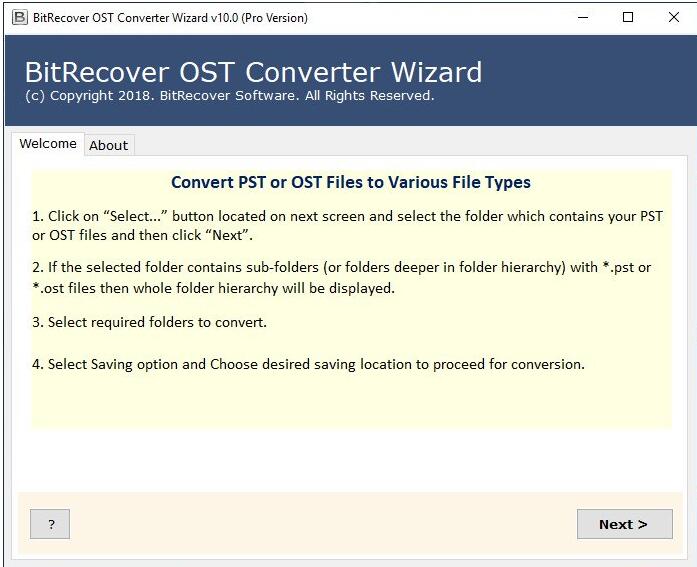Click instruction step 1 about the Select button

pos(348,225)
